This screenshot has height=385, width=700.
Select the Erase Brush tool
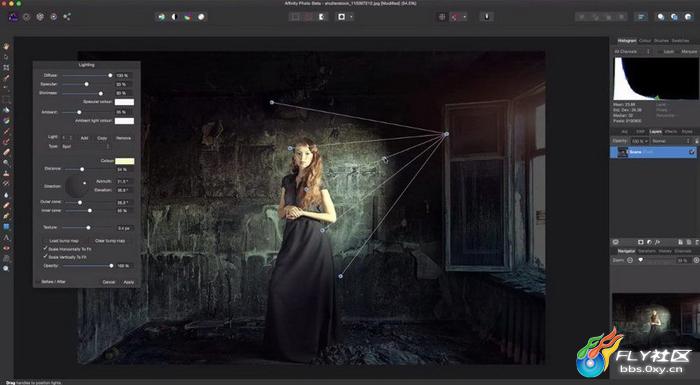[x=6, y=152]
